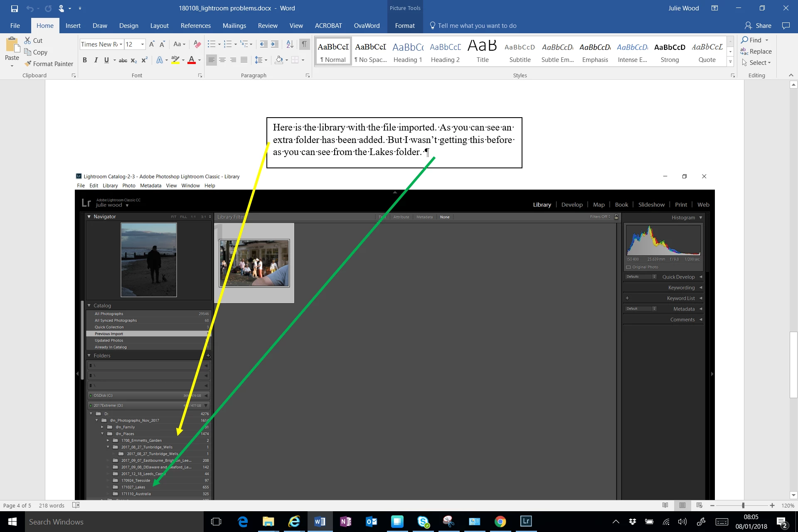Click the Replace button

[x=756, y=52]
